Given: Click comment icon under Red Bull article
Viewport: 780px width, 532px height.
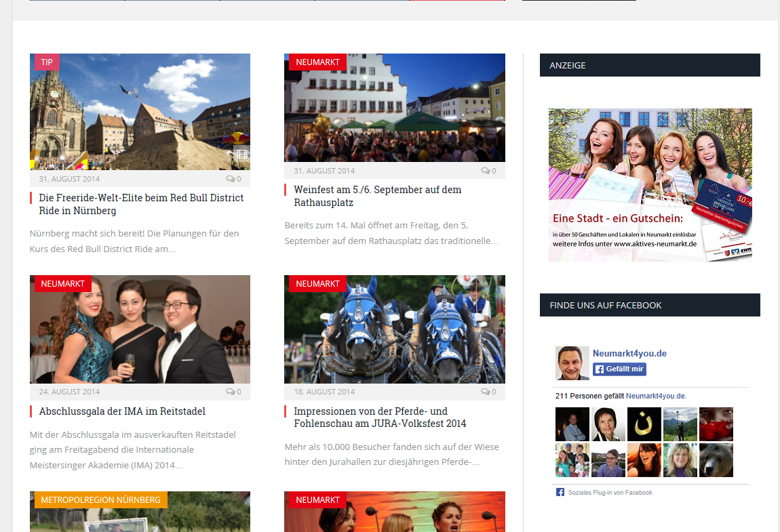Looking at the screenshot, I should coord(230,179).
